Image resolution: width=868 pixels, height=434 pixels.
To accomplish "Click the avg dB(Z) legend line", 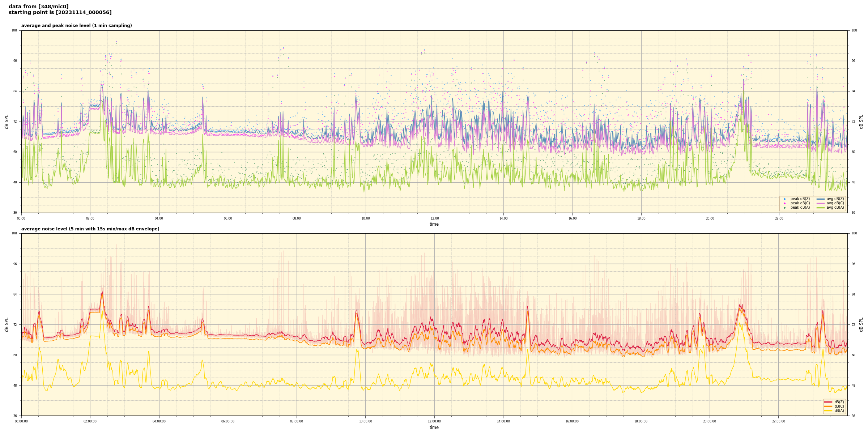I will coord(821,199).
